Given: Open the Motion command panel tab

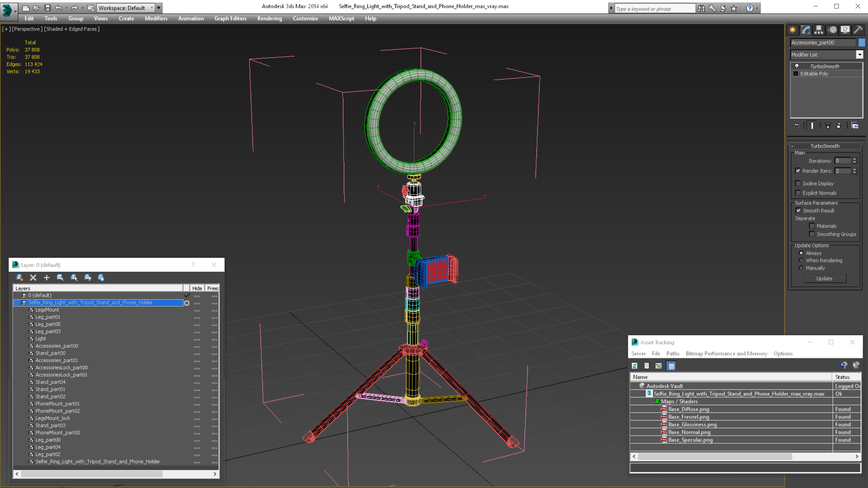Looking at the screenshot, I should click(832, 30).
